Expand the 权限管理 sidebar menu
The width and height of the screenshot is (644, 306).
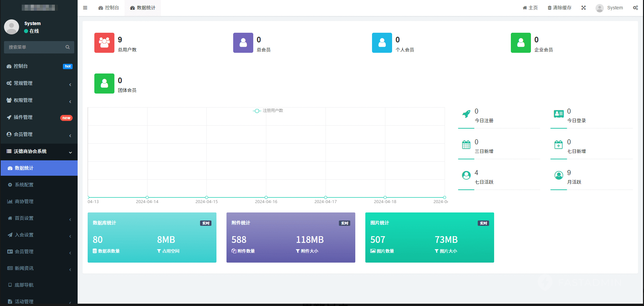[39, 100]
